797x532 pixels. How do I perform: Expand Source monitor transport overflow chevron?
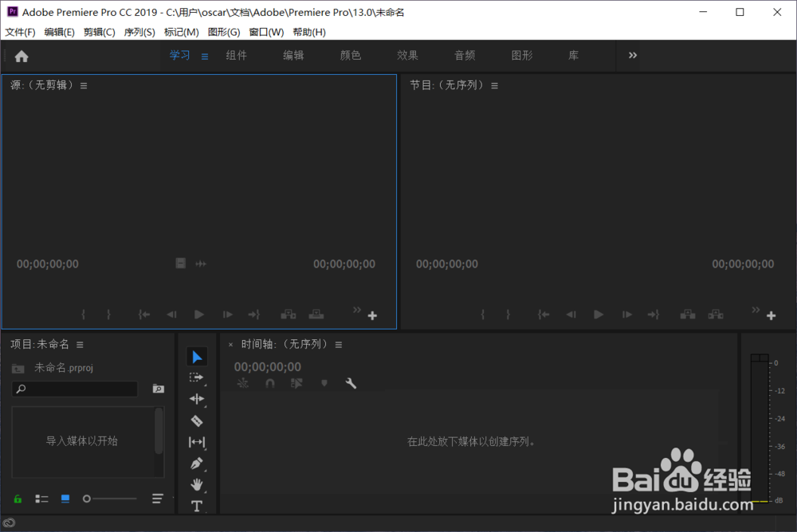tap(357, 310)
